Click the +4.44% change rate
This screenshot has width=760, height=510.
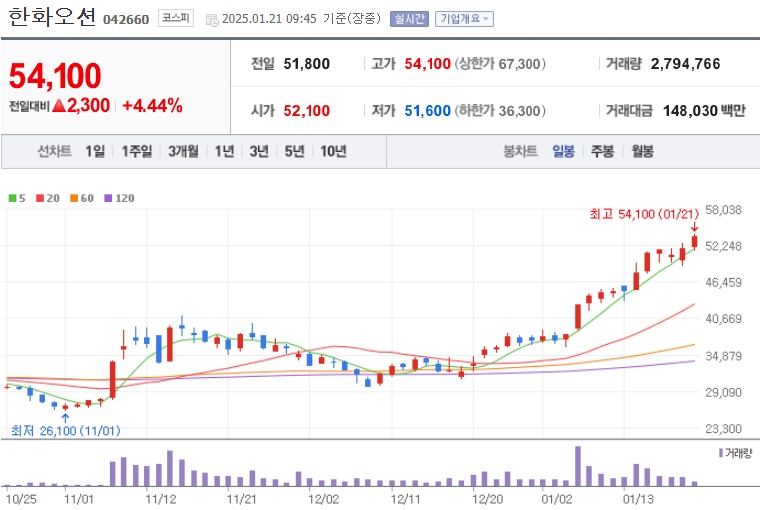tap(152, 105)
